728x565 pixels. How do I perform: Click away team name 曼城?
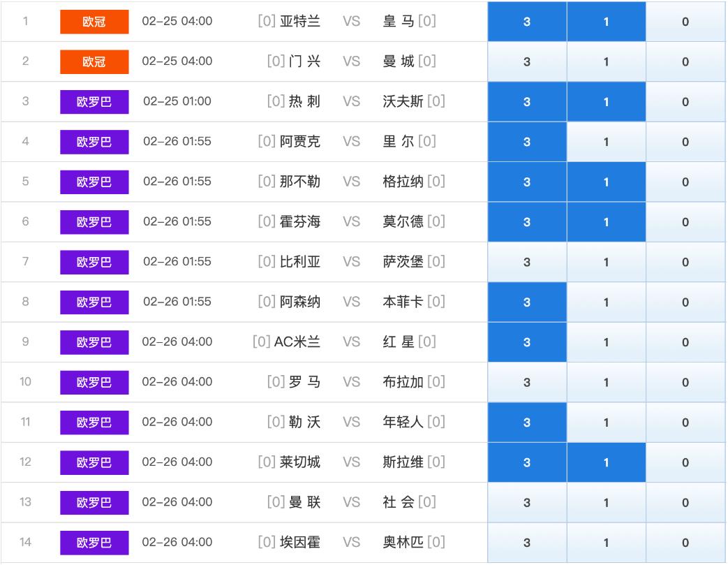tap(399, 61)
